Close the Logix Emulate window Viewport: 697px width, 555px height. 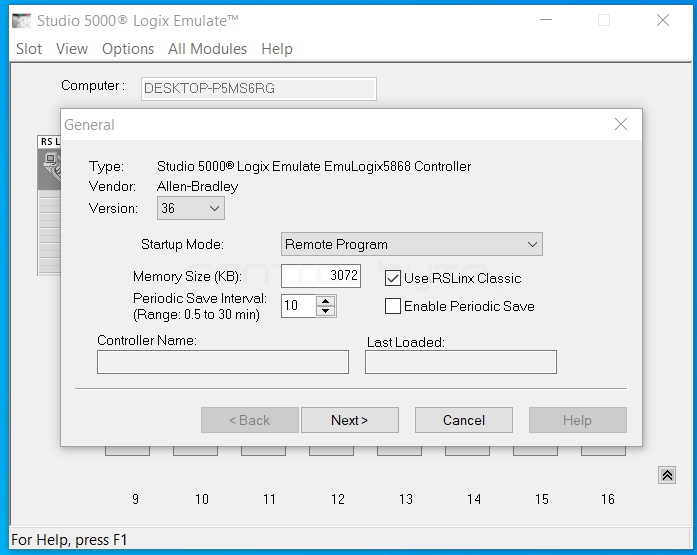point(662,20)
